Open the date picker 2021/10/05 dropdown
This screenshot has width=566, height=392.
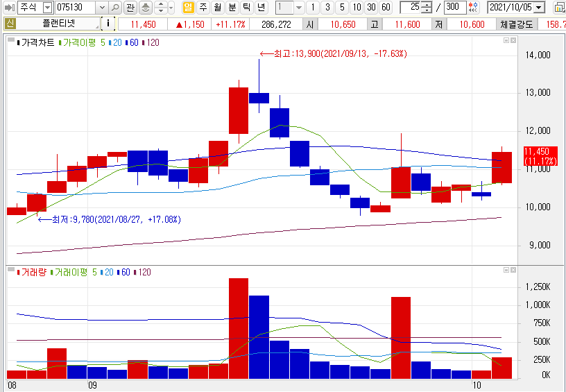(539, 7)
